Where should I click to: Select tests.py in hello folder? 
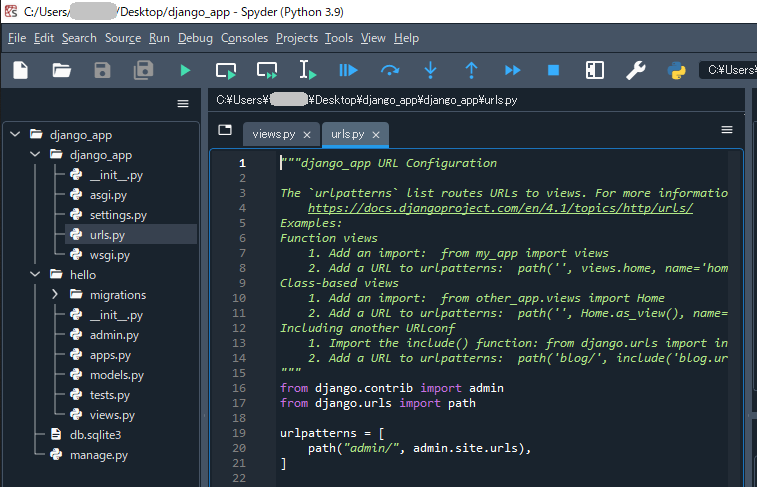(110, 395)
